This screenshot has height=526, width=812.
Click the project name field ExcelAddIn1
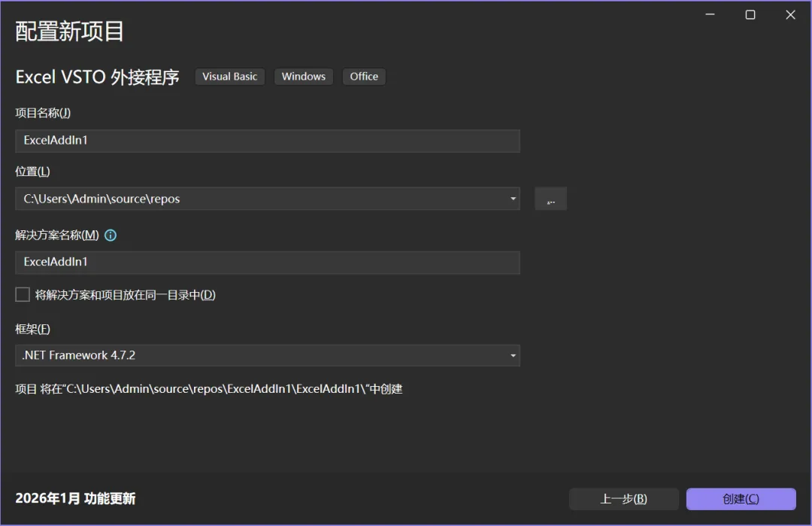click(x=267, y=141)
